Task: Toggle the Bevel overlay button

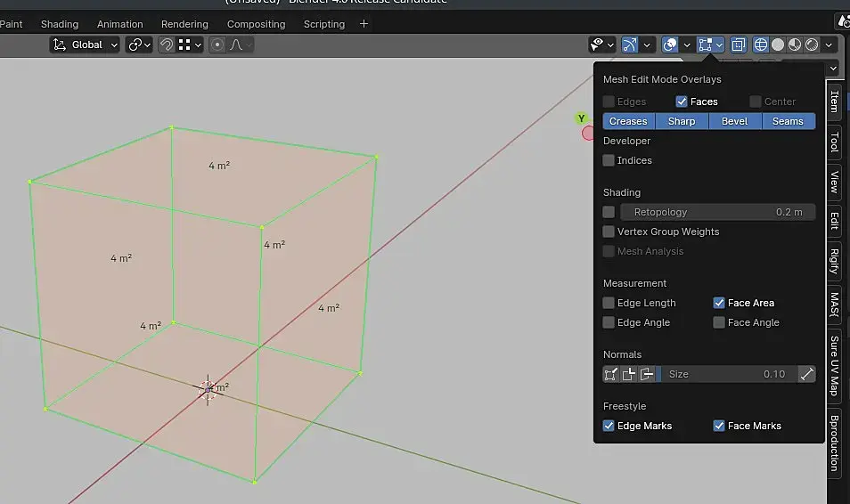Action: click(734, 121)
